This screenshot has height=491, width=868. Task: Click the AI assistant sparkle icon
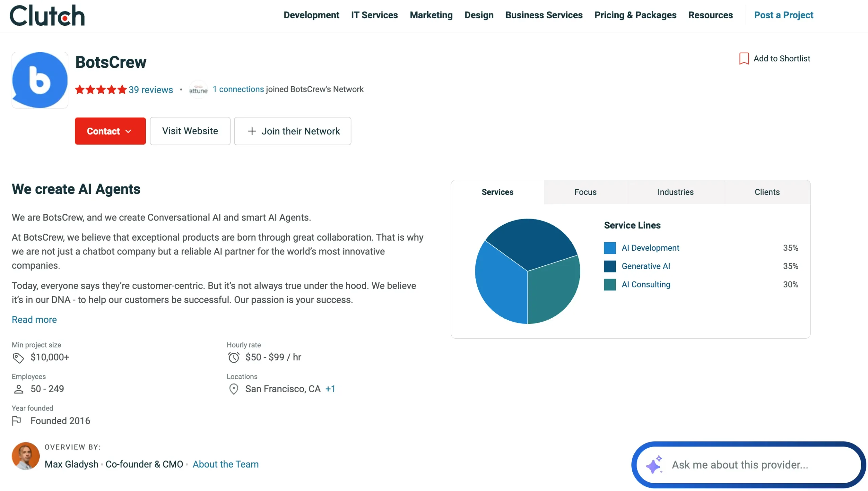655,465
